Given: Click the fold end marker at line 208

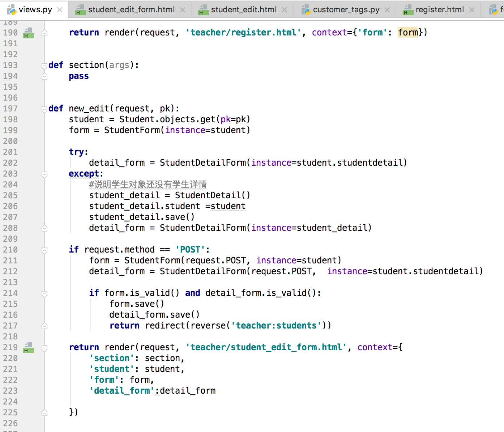Looking at the screenshot, I should (x=44, y=228).
